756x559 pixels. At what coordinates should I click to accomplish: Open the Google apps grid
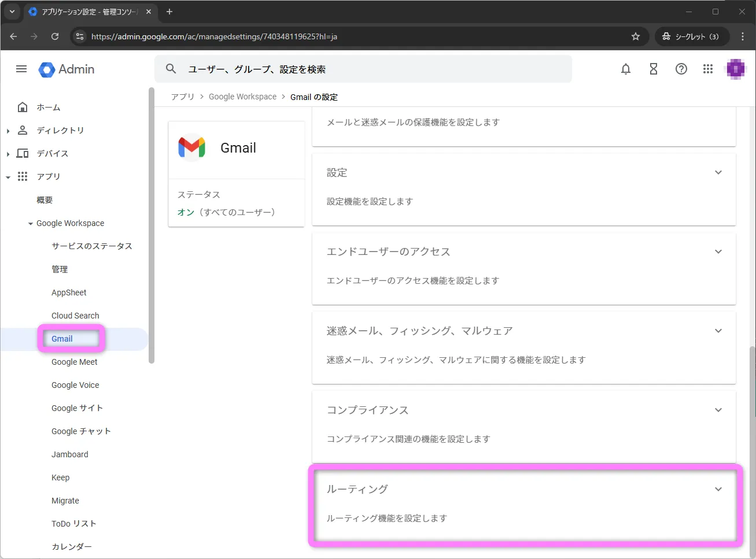[x=708, y=69]
